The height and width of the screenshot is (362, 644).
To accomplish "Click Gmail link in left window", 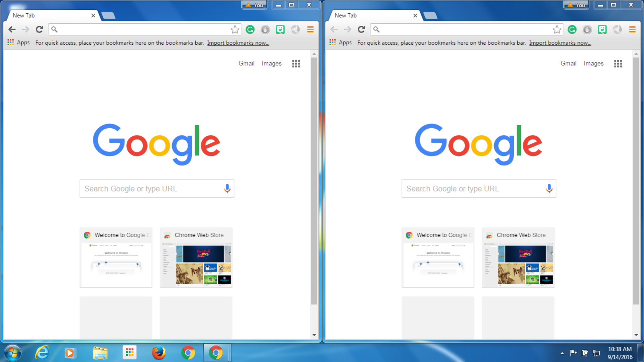I will (x=246, y=63).
